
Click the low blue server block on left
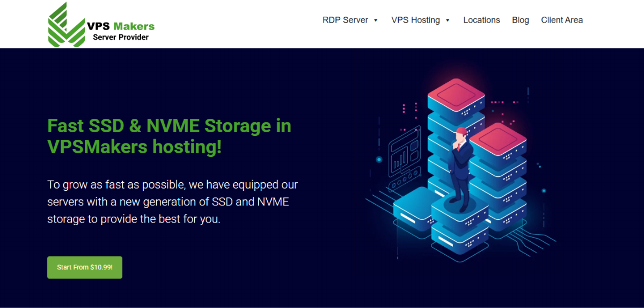click(x=414, y=209)
